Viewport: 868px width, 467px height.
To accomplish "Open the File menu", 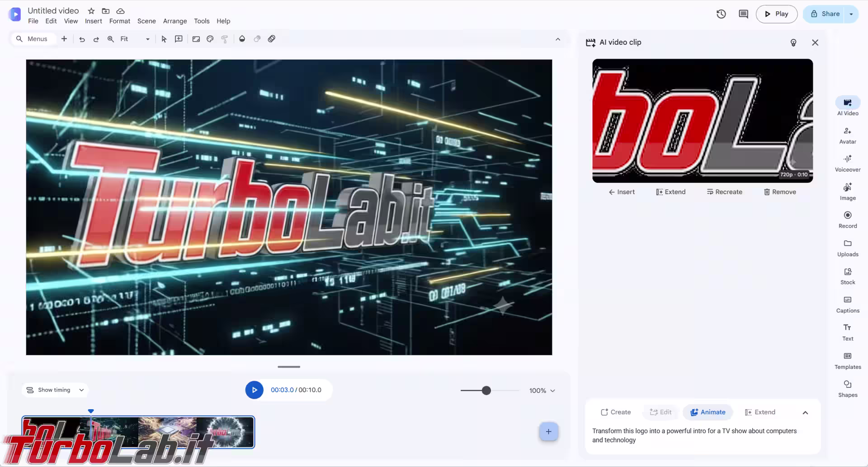I will pyautogui.click(x=33, y=21).
